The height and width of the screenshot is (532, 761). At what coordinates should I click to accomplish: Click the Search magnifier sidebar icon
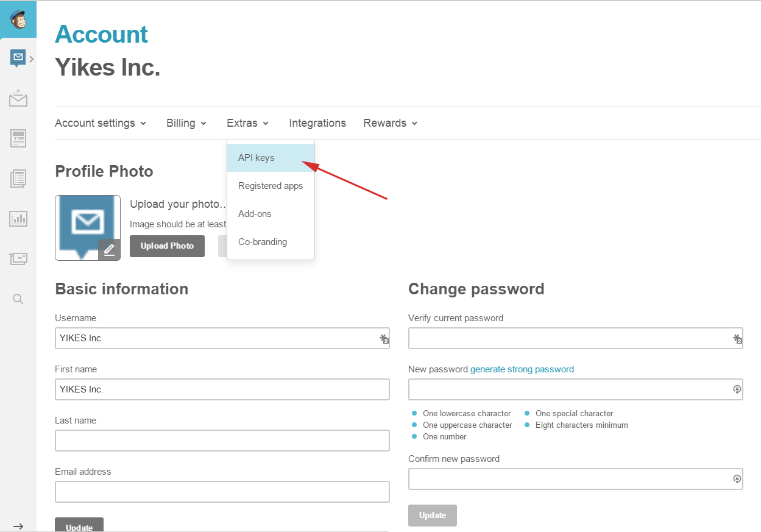18,299
